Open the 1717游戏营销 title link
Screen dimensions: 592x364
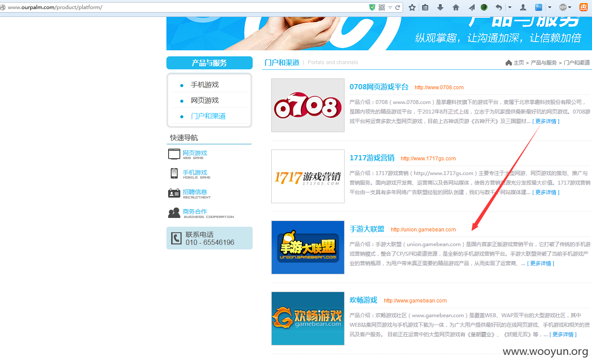[x=372, y=158]
